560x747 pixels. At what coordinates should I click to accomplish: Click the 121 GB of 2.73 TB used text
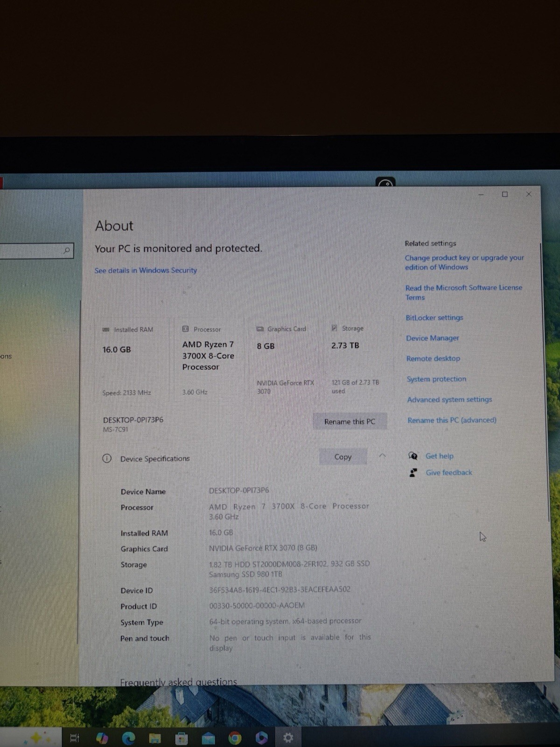[x=355, y=387]
